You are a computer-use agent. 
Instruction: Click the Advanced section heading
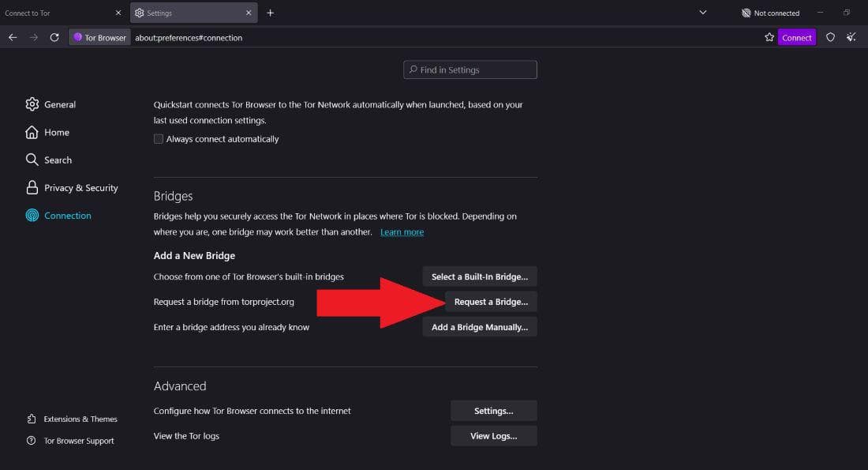(179, 385)
